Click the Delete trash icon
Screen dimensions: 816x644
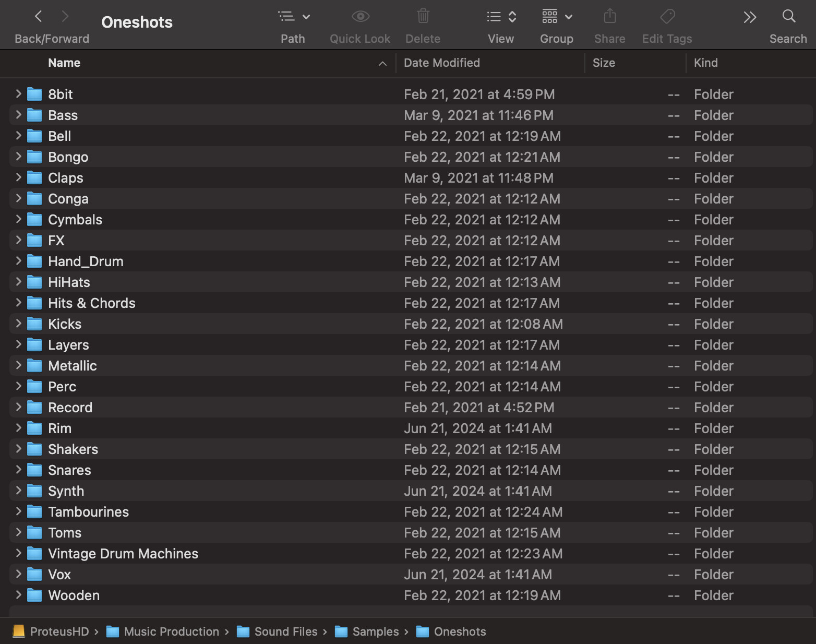point(423,16)
